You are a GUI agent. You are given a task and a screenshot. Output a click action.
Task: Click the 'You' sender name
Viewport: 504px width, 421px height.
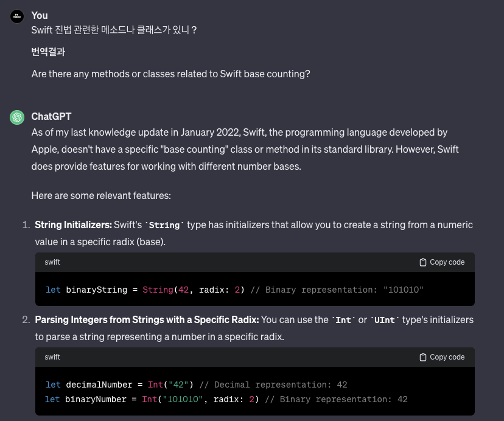point(40,15)
